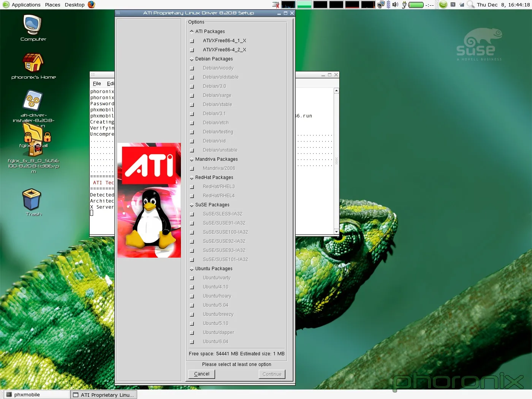Viewport: 532px width, 399px height.
Task: Toggle the Mandriva/2006 checkbox
Action: pos(192,168)
